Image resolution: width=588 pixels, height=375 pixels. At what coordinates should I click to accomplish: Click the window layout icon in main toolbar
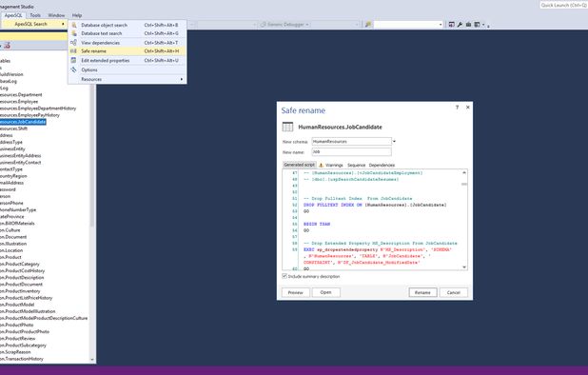[477, 25]
